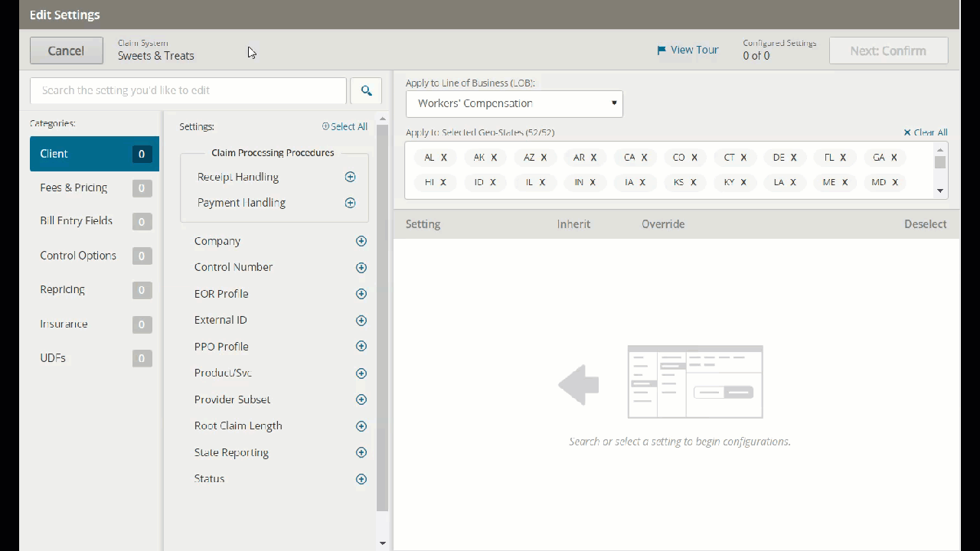980x551 pixels.
Task: Select the Repricing category
Action: (94, 290)
